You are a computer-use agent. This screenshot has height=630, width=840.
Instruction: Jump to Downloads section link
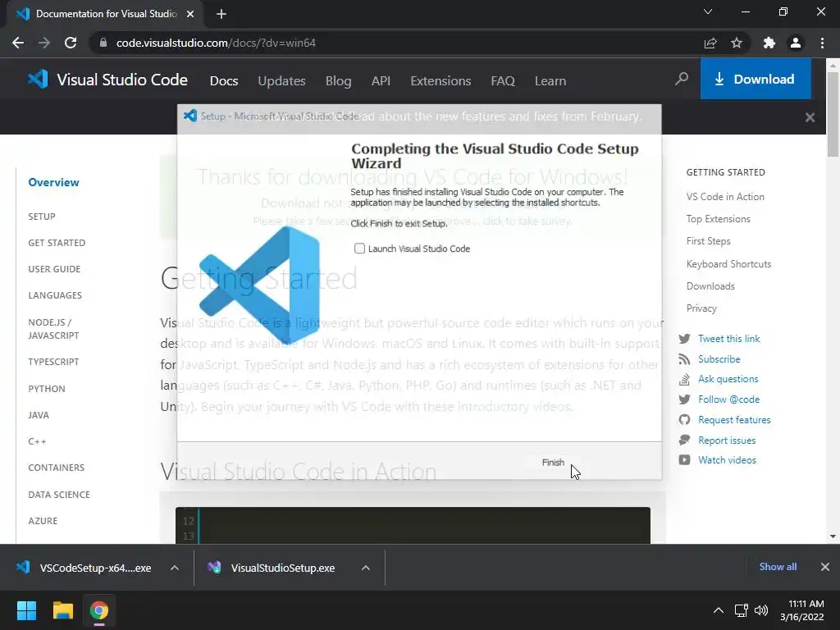coord(710,286)
